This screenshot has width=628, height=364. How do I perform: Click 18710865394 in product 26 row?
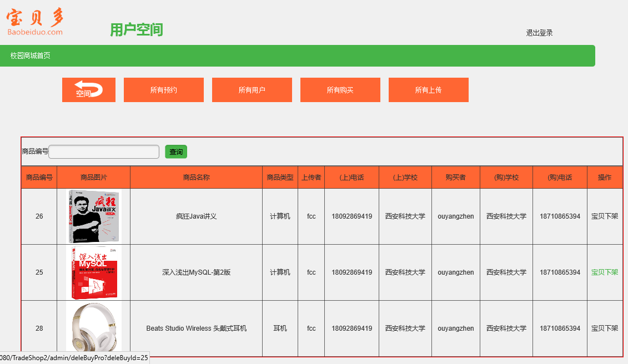pos(560,216)
